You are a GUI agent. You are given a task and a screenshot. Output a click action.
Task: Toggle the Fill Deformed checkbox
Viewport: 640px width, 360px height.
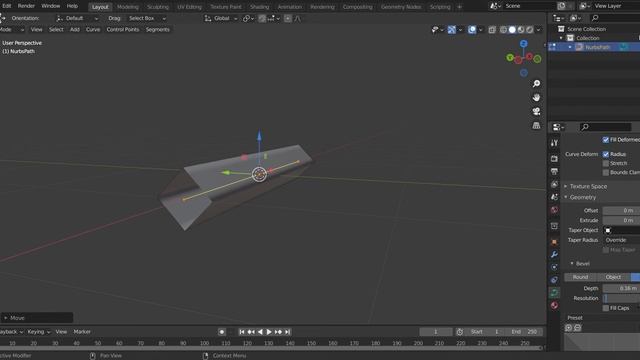pyautogui.click(x=606, y=140)
